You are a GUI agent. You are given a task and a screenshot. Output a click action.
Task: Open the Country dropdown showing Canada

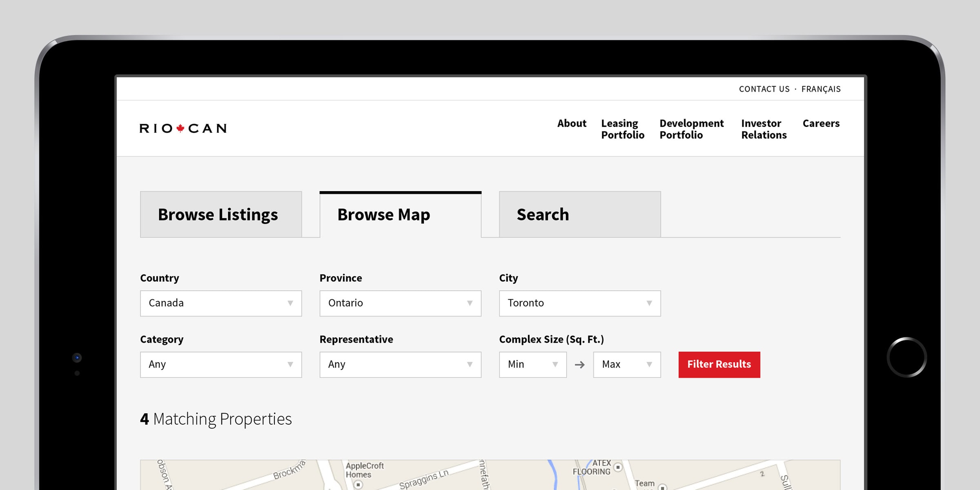coord(221,303)
